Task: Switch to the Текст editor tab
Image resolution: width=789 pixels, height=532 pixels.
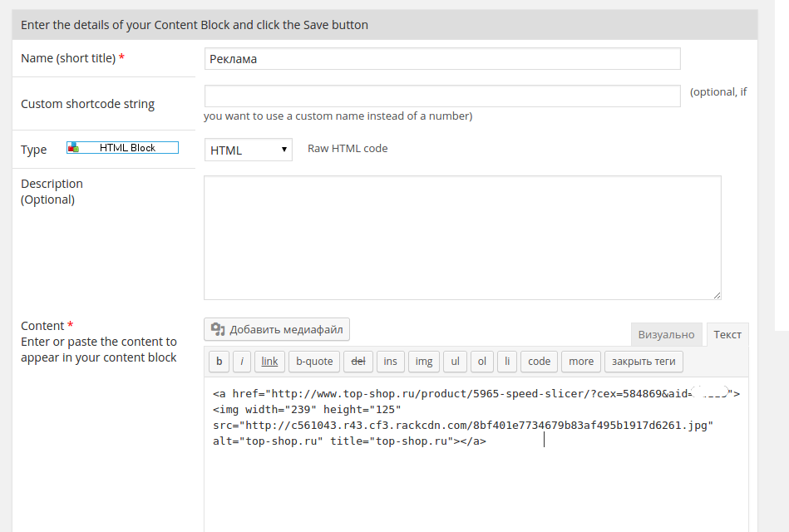Action: (727, 334)
